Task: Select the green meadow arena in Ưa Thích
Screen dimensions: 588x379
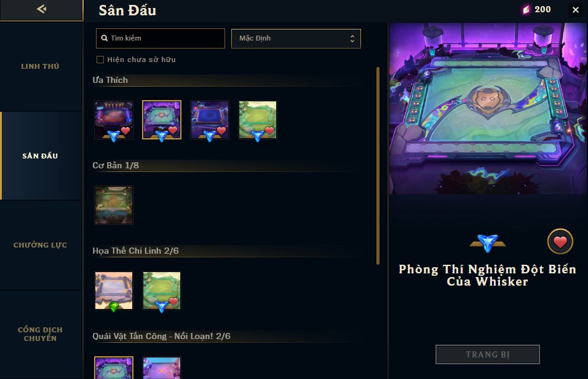Action: point(258,120)
